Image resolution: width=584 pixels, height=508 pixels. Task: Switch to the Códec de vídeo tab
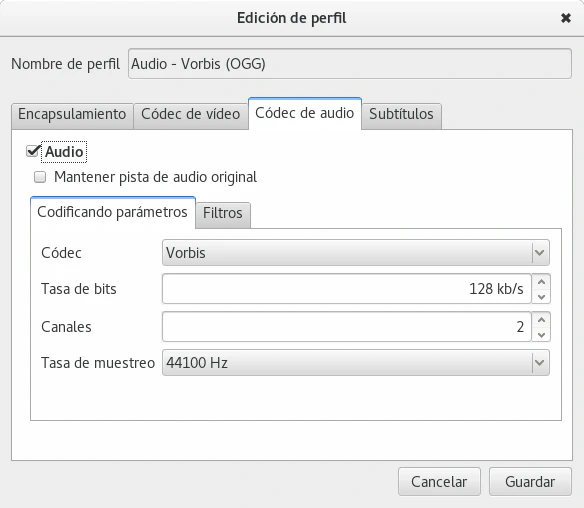[x=191, y=115]
